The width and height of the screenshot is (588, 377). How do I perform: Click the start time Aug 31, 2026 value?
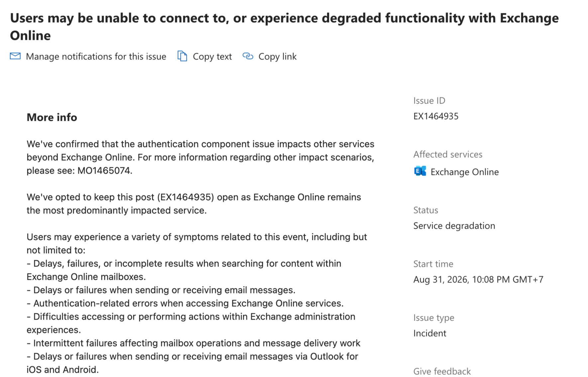[x=478, y=279]
